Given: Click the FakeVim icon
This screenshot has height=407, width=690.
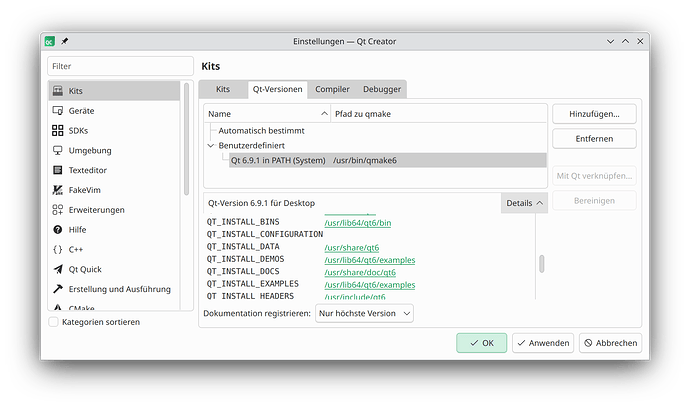Looking at the screenshot, I should pyautogui.click(x=58, y=190).
